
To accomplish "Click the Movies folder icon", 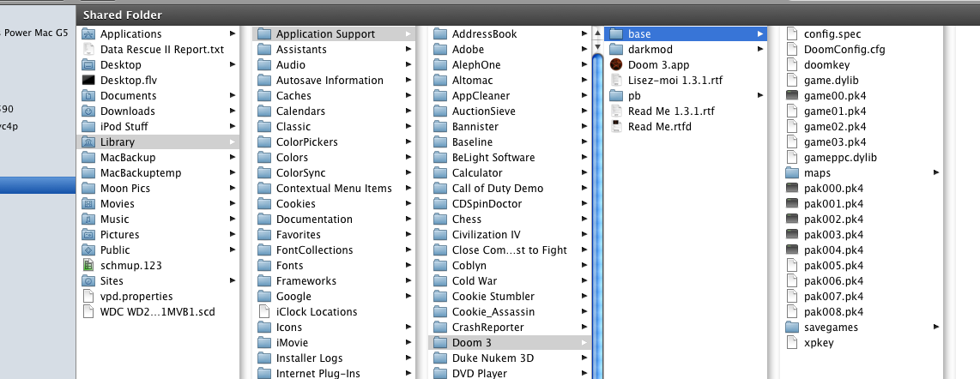I will pyautogui.click(x=88, y=204).
